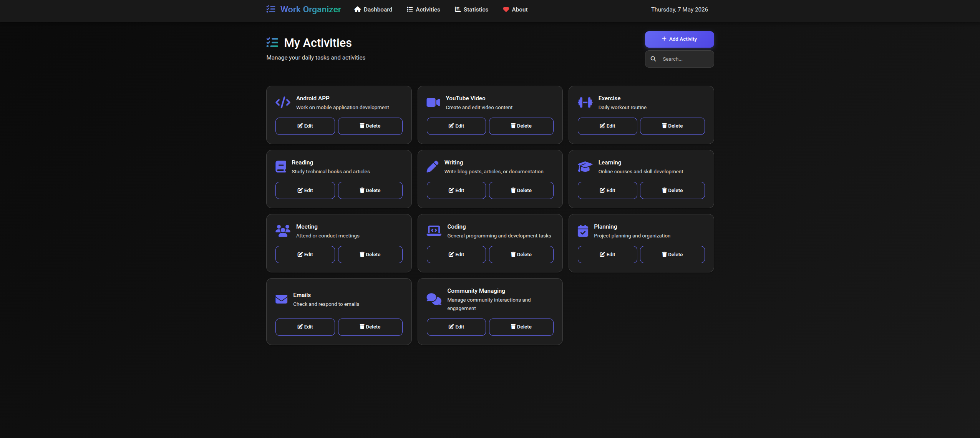
Task: Delete the Coding activity
Action: 521,255
